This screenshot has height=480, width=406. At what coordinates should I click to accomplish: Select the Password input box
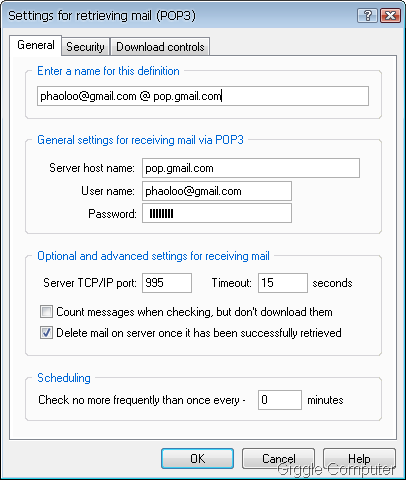click(217, 213)
